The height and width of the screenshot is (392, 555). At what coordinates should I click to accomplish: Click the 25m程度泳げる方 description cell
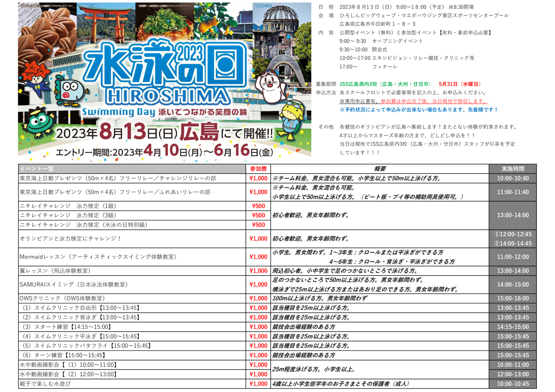[380, 369]
